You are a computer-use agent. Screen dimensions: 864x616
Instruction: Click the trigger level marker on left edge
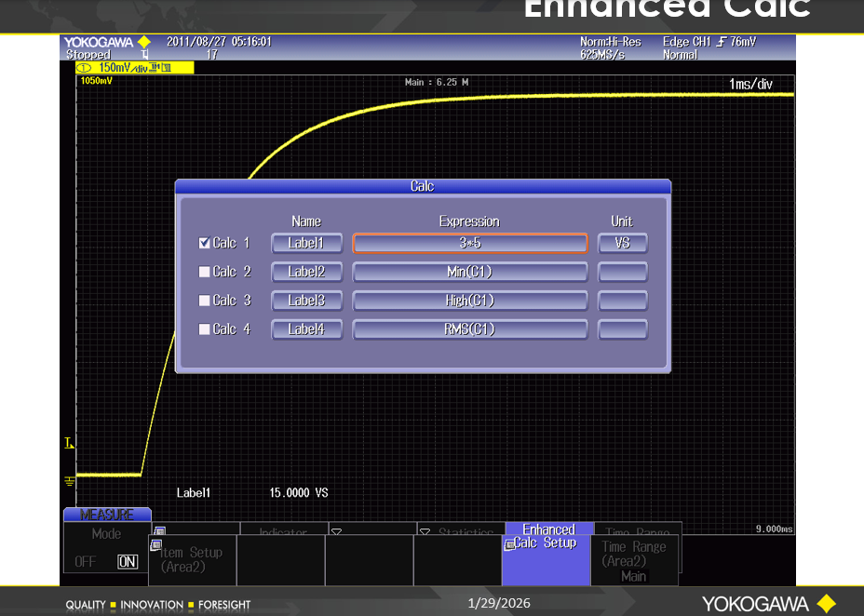69,443
